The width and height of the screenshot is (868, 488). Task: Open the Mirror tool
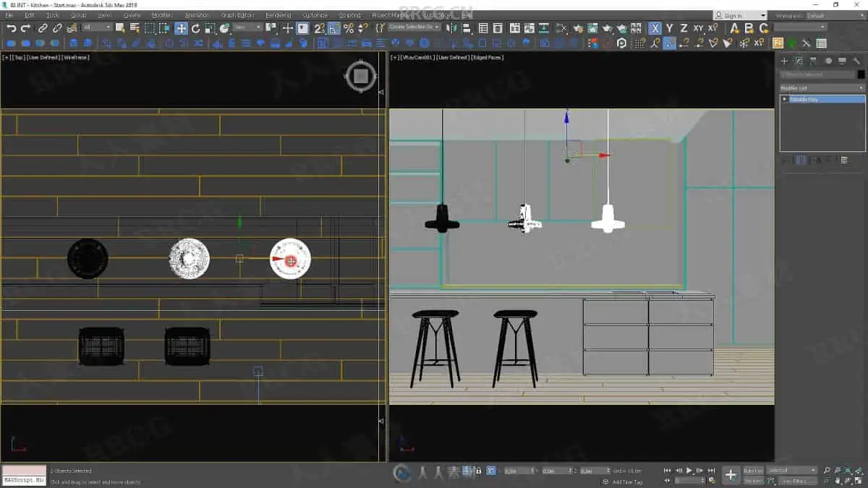click(451, 28)
